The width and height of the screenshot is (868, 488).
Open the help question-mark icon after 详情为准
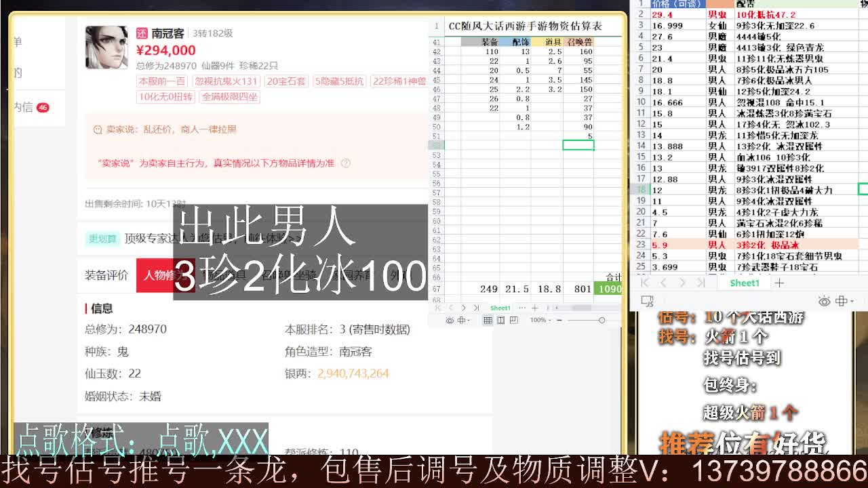(346, 163)
